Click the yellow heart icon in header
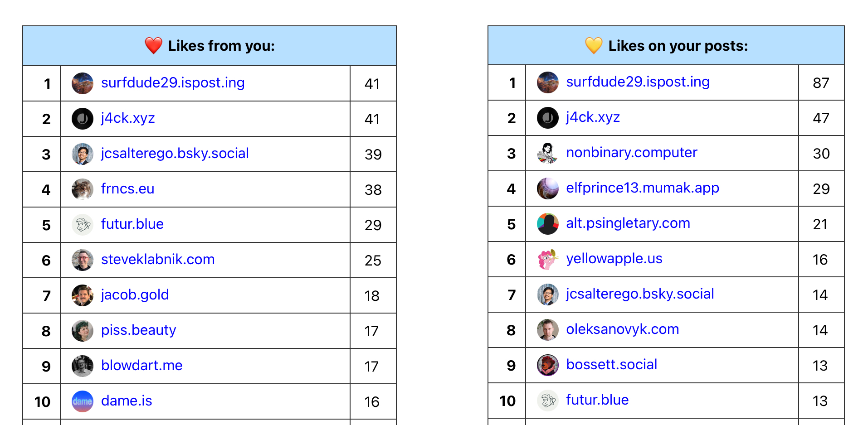Screen dimensions: 868x425 coord(593,45)
